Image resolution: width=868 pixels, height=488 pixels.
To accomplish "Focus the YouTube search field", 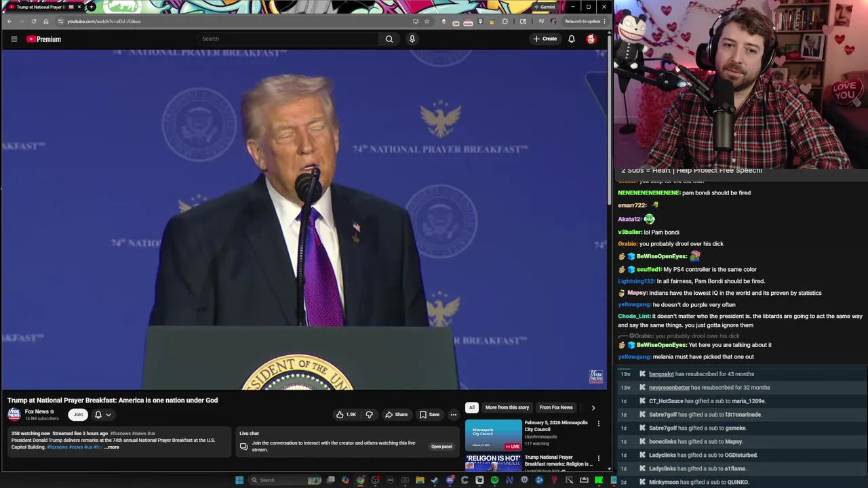I will (x=288, y=39).
